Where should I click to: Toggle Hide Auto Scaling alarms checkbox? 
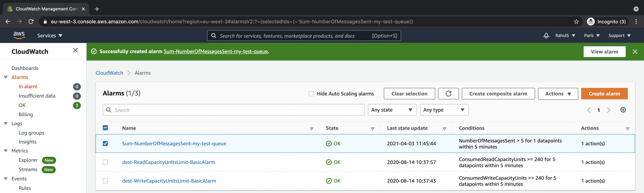311,94
